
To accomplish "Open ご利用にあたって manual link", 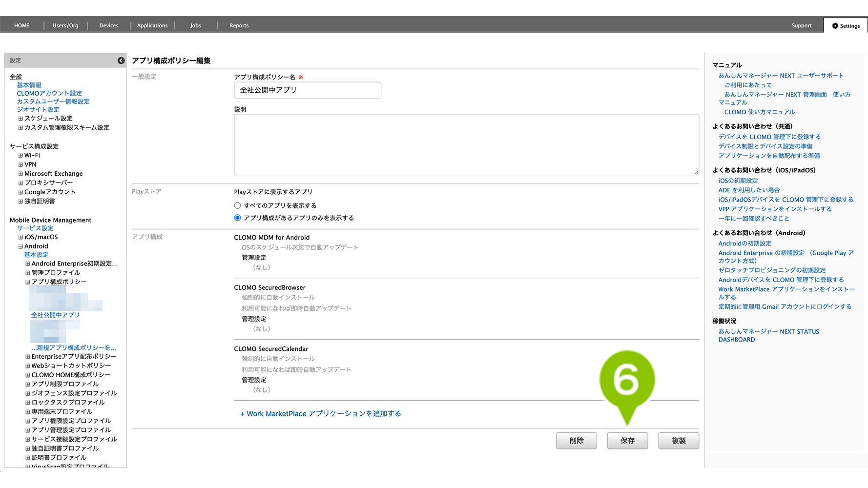I will point(748,85).
